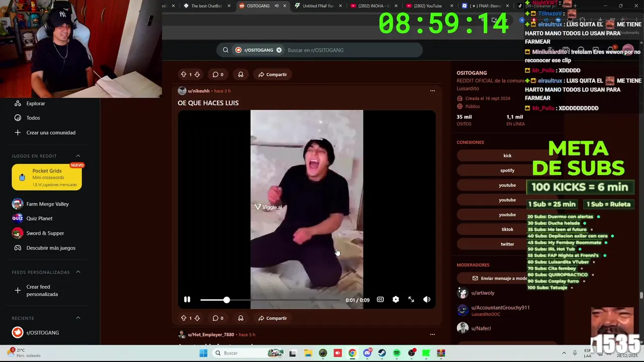The width and height of the screenshot is (644, 362).
Task: Remove the r/OSITOGANG search filter chip
Action: pyautogui.click(x=279, y=50)
